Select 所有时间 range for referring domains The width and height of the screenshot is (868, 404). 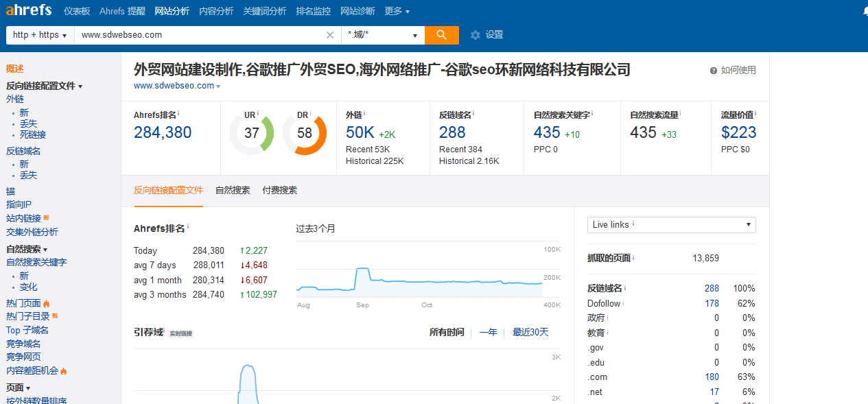(447, 332)
